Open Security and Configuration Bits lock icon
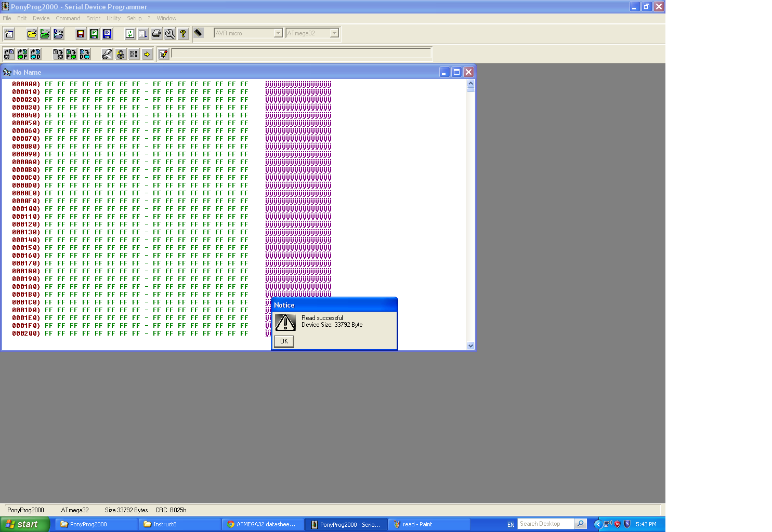 (x=121, y=54)
